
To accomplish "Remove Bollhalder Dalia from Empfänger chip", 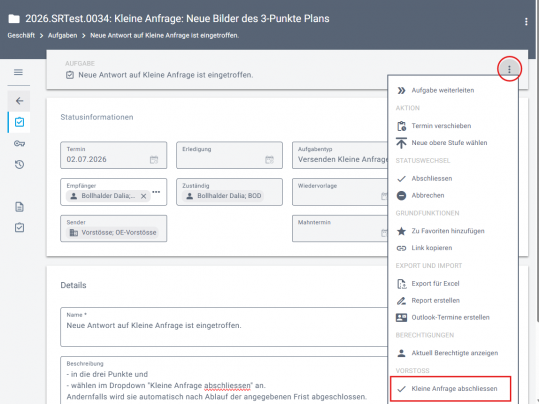I will 144,196.
